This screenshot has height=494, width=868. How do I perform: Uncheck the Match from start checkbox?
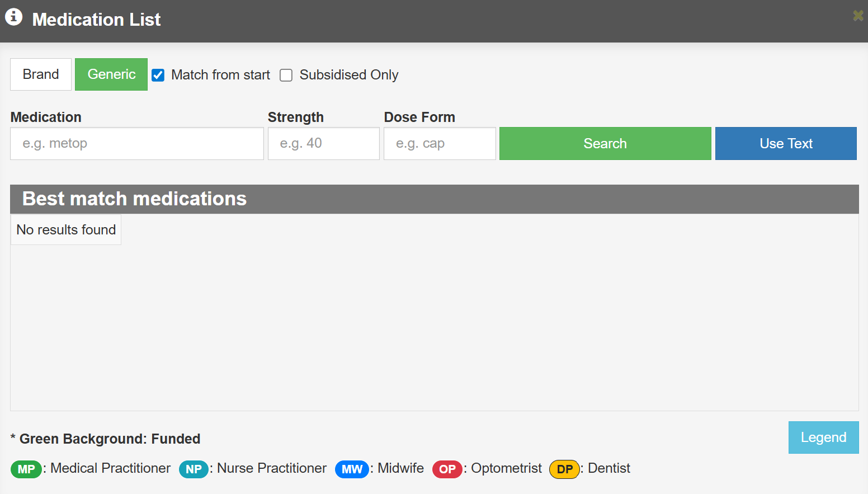[x=158, y=75]
